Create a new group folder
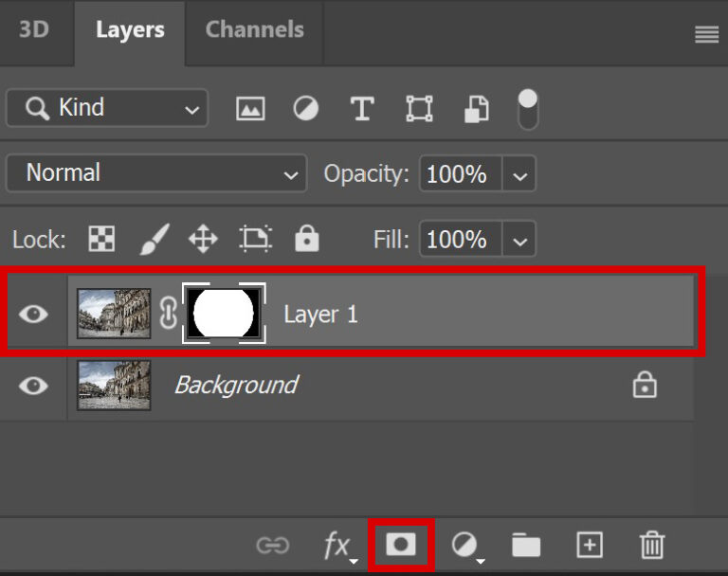 [x=526, y=545]
